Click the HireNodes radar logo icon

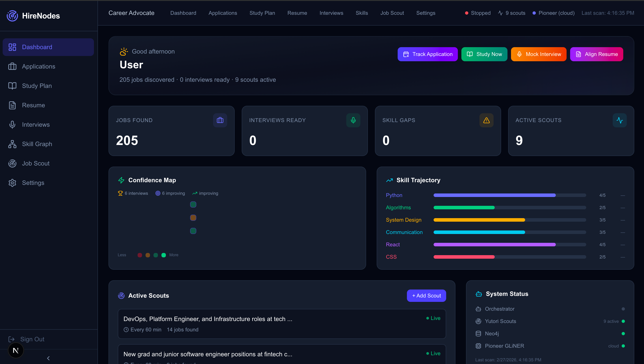12,16
